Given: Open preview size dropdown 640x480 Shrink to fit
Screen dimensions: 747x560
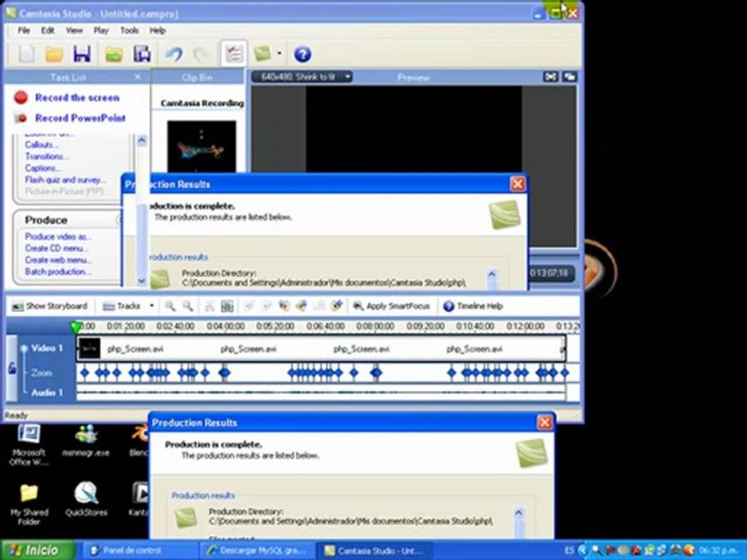Looking at the screenshot, I should [302, 77].
